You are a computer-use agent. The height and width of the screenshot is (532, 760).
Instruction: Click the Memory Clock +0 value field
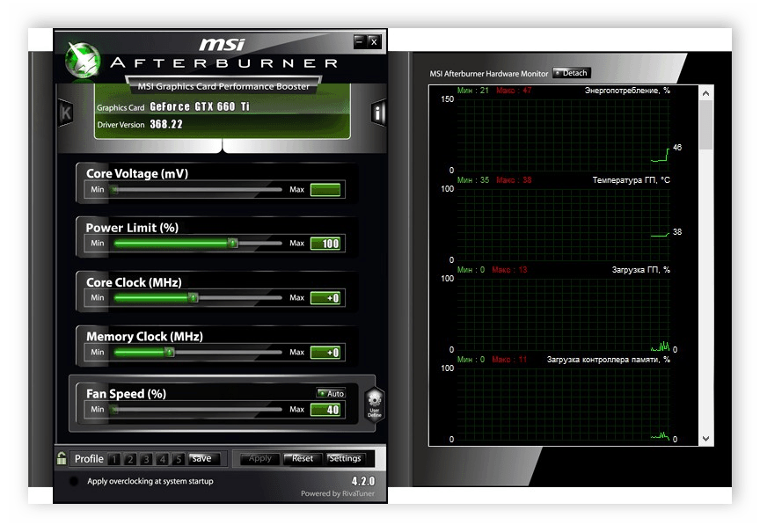(x=325, y=353)
